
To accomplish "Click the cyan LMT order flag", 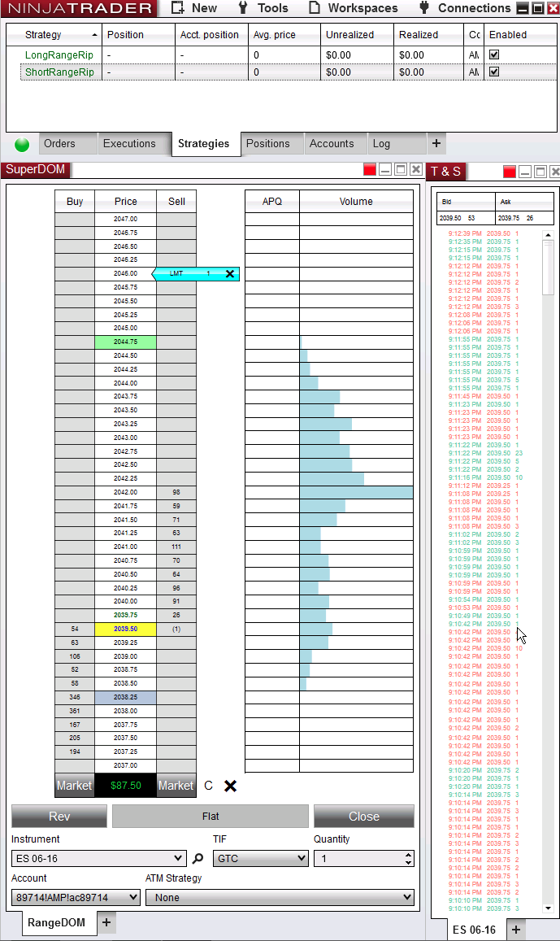I will tap(195, 273).
